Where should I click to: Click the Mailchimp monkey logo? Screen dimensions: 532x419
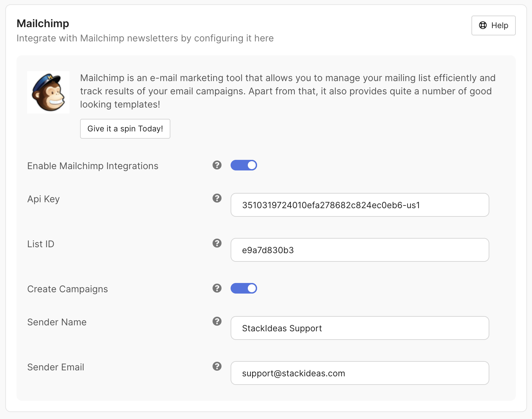tap(48, 92)
